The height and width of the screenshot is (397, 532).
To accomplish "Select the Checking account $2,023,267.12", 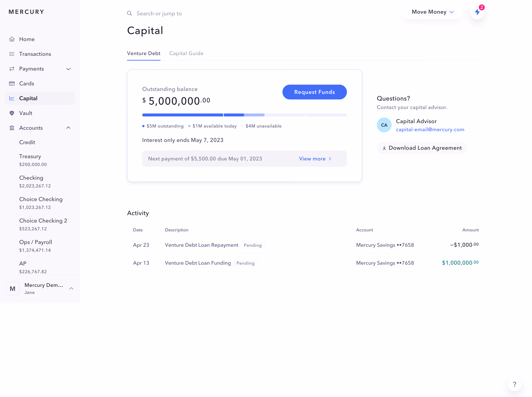I will pos(35,181).
